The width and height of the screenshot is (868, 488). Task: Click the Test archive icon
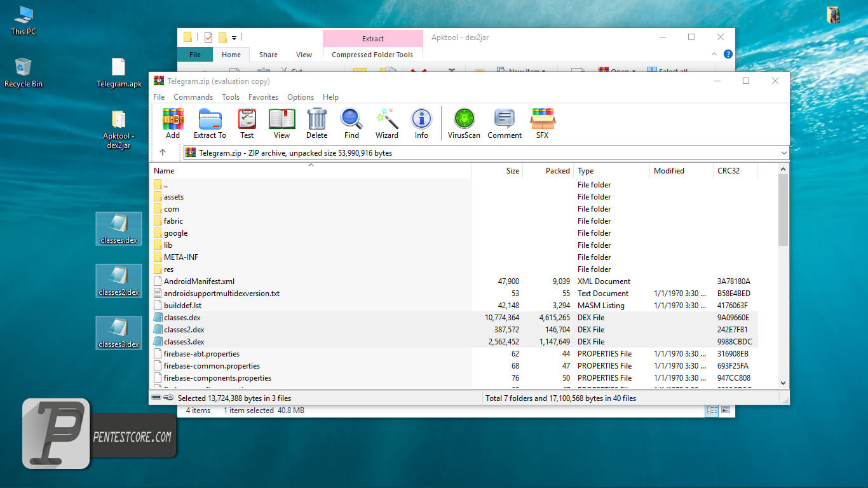click(247, 123)
